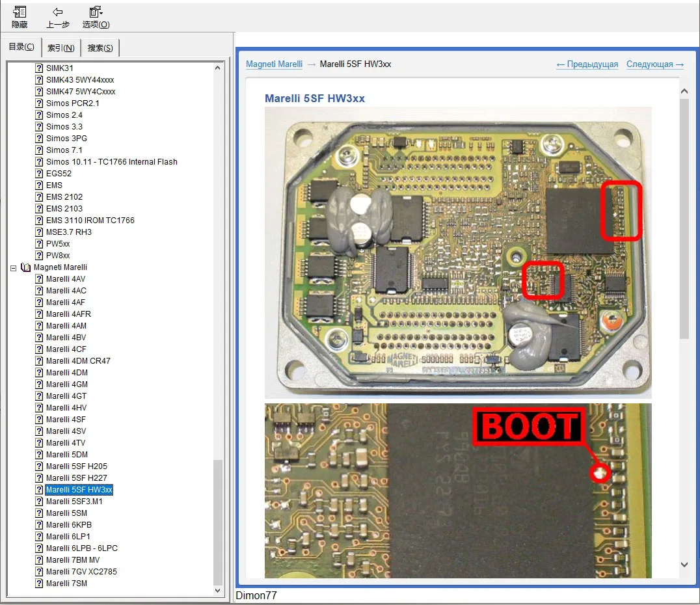Click the ECU board overview photo

(x=457, y=252)
